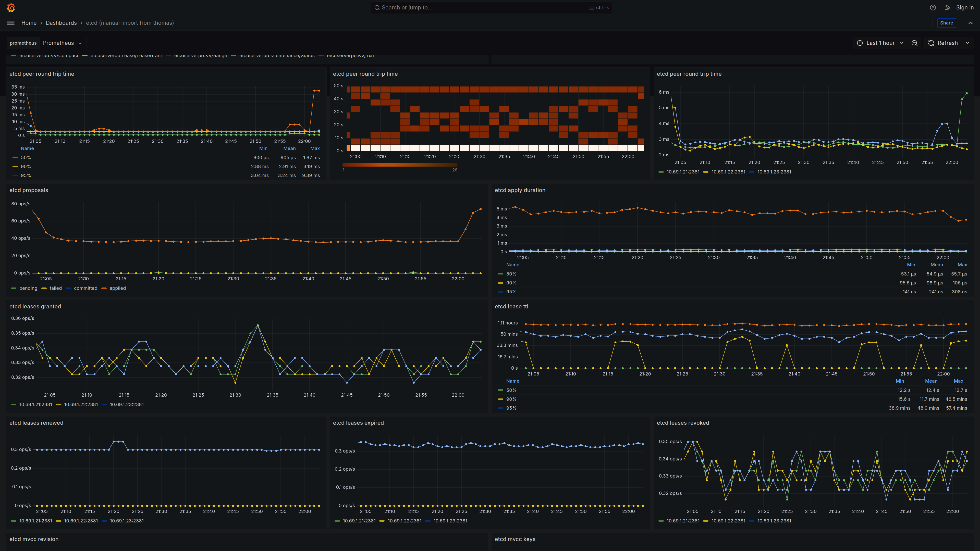Click the zoom out time range icon
The height and width of the screenshot is (551, 980).
(x=915, y=43)
